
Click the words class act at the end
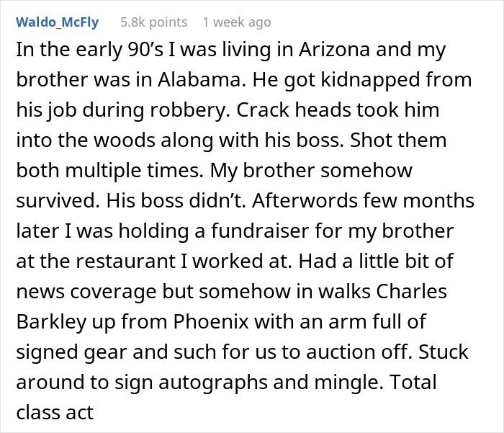(55, 412)
